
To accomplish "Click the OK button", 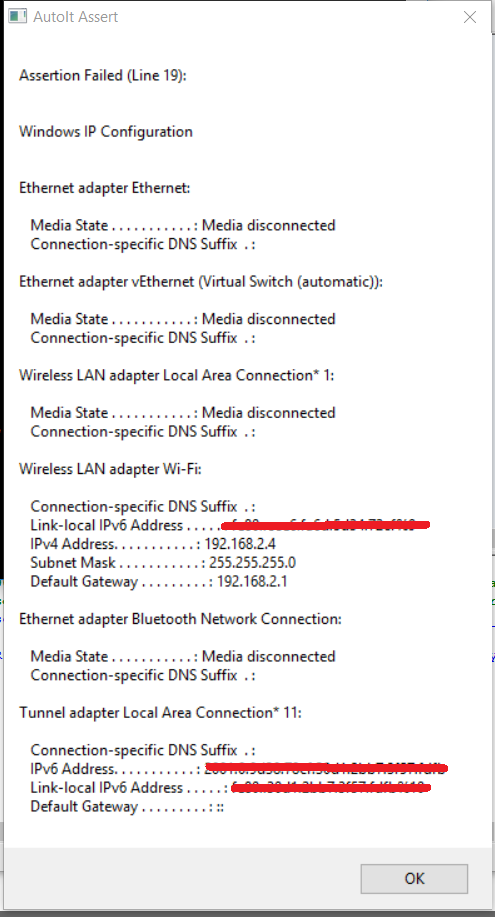I will point(414,878).
